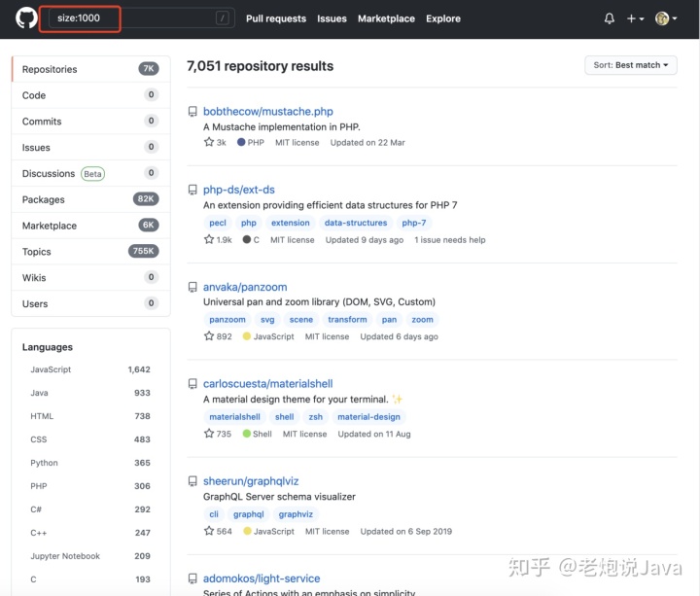Filter results by C++ language

coord(90,533)
